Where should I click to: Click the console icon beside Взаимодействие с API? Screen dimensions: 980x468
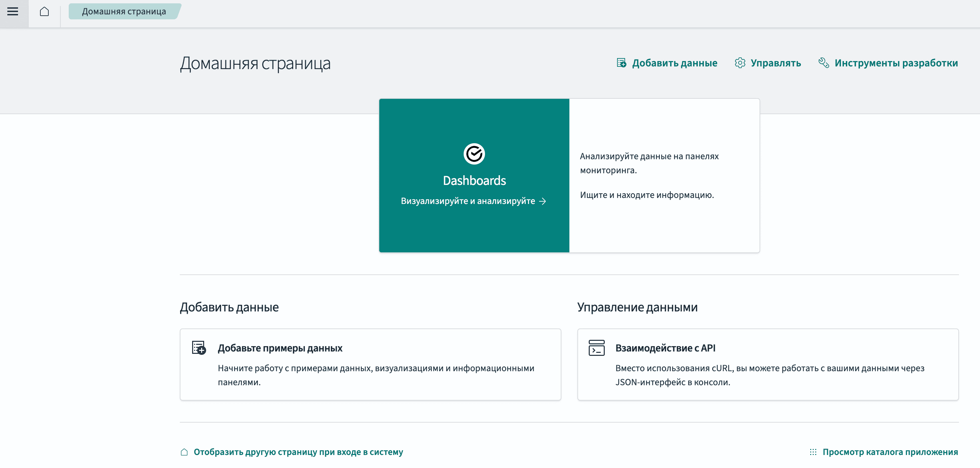coord(596,348)
